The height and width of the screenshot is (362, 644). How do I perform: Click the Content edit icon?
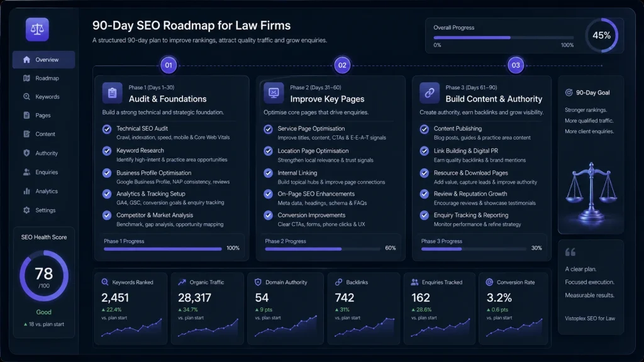26,134
